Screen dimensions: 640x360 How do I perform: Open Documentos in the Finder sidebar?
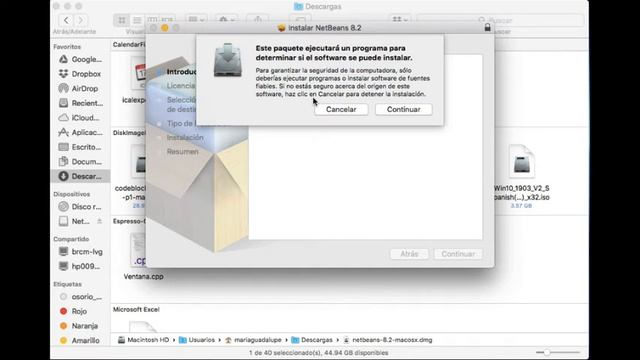pyautogui.click(x=80, y=162)
